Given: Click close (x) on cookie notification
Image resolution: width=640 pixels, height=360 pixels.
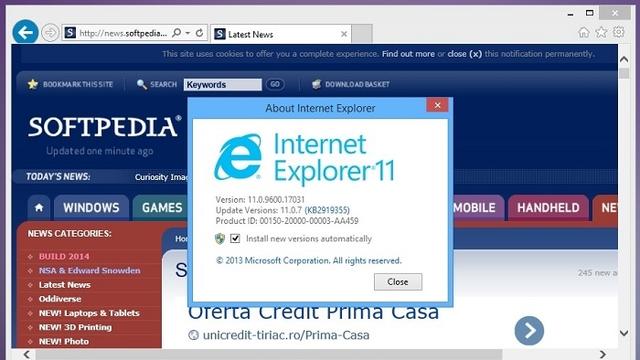Looking at the screenshot, I should [464, 54].
